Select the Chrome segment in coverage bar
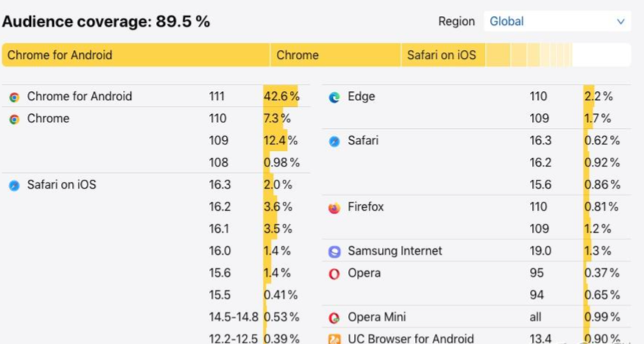Image resolution: width=644 pixels, height=344 pixels. tap(336, 55)
